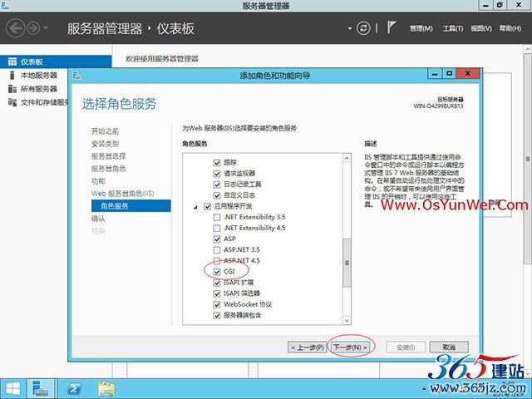This screenshot has width=532, height=399.
Task: Open the 管理(M) menu
Action: tap(421, 28)
